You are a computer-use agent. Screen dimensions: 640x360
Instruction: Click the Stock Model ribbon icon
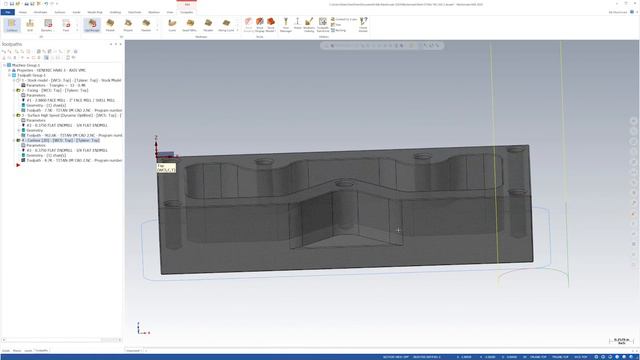[x=271, y=25]
